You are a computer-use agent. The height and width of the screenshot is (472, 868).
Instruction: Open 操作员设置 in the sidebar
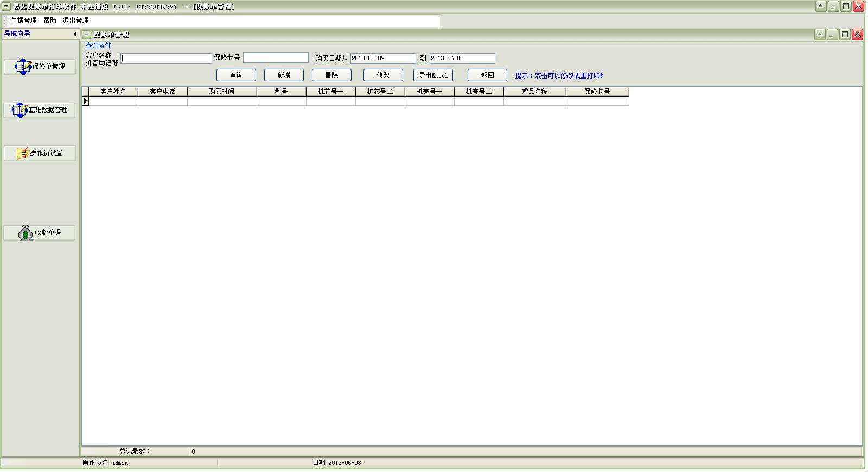click(40, 153)
